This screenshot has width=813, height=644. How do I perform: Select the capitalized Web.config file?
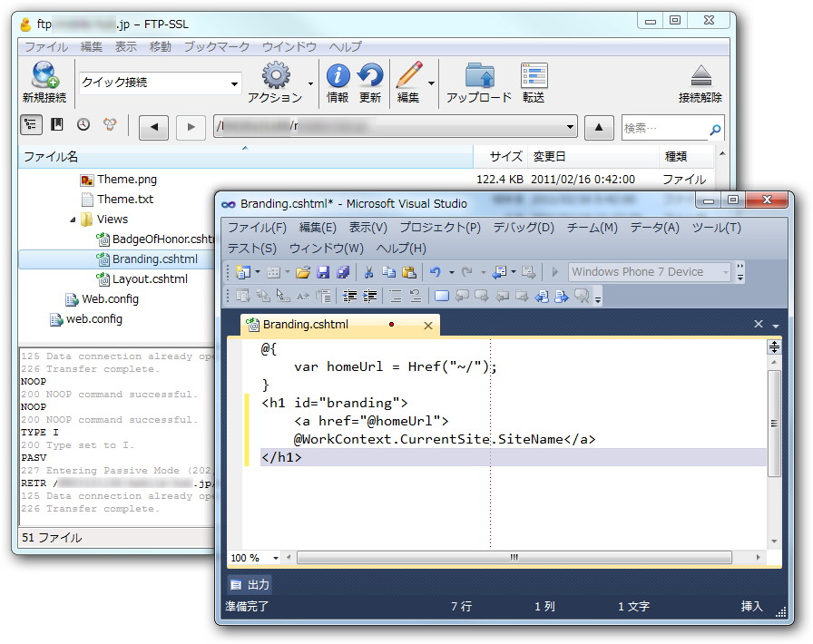pyautogui.click(x=103, y=299)
